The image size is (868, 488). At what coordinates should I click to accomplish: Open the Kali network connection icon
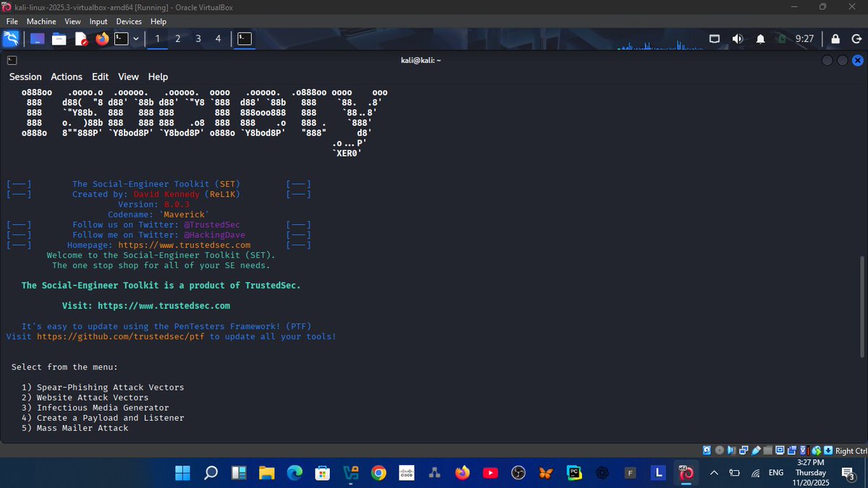coord(715,39)
